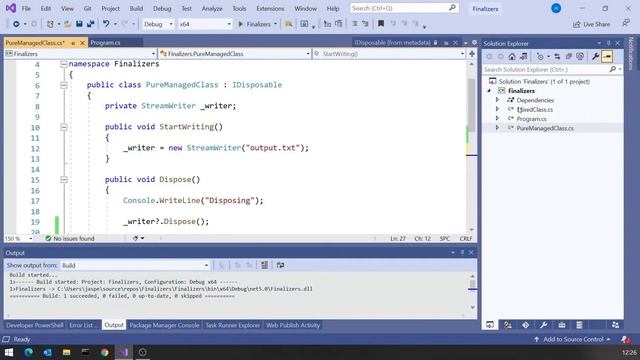
Task: Open the File menu
Action: coord(26,8)
